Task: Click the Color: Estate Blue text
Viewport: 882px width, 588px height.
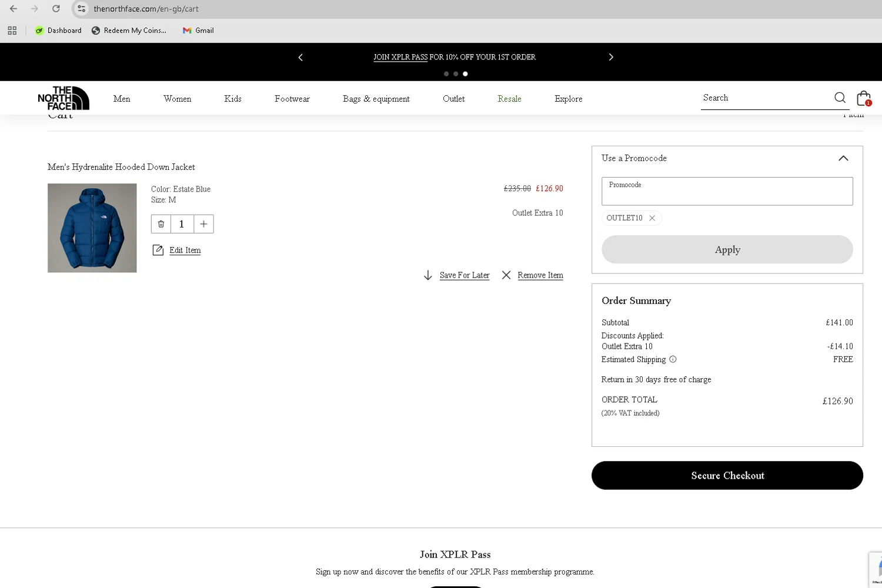Action: 181,189
